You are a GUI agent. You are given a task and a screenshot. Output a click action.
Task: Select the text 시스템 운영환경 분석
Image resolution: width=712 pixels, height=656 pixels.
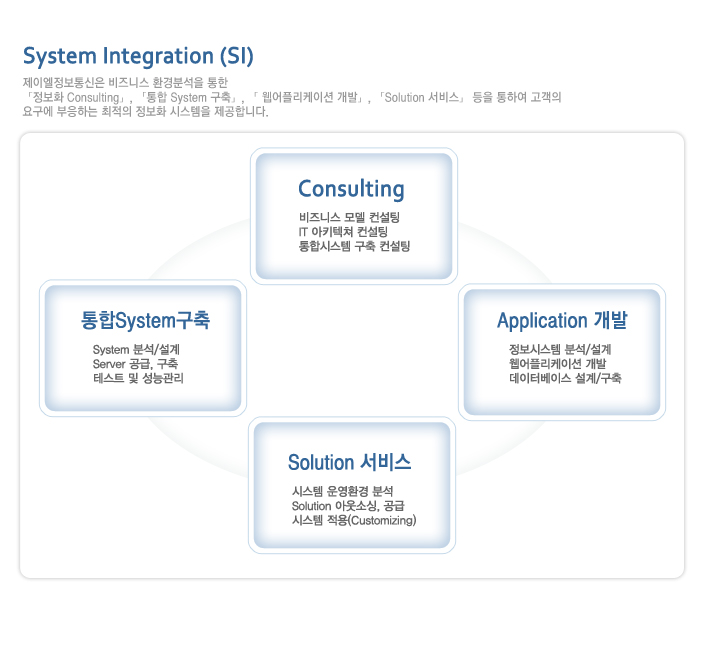pyautogui.click(x=342, y=491)
